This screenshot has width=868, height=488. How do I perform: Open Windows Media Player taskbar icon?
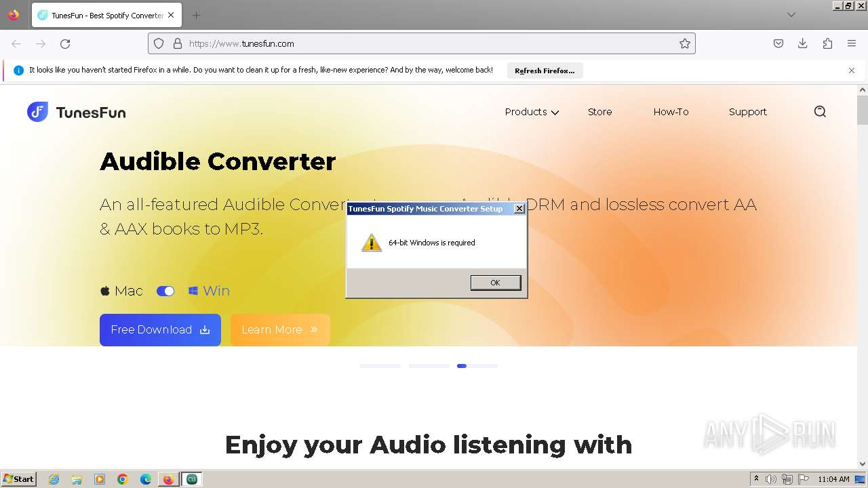(x=100, y=479)
